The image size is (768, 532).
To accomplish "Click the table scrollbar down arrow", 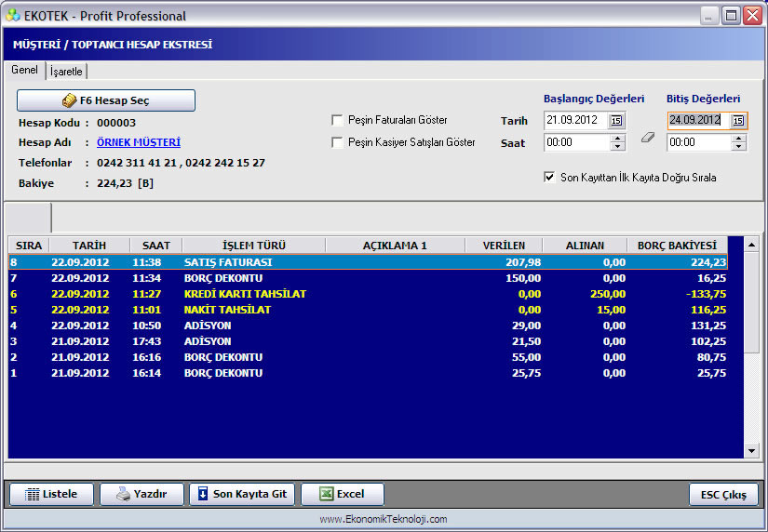I will 751,451.
